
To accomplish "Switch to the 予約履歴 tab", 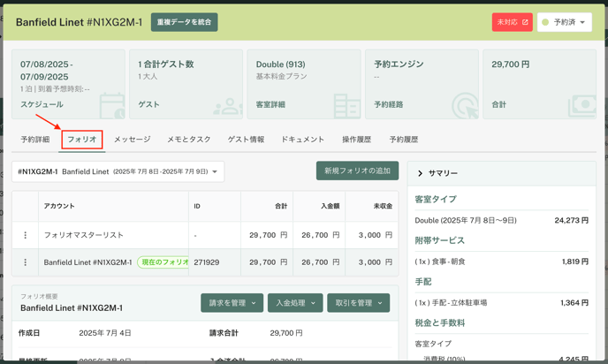I will 404,140.
